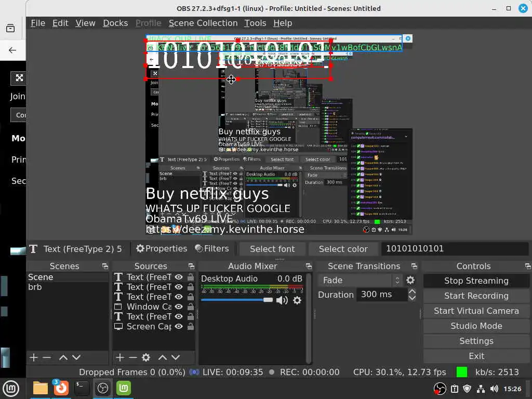532x399 pixels.
Task: Click fullscreen icon in left window
Action: [19, 78]
